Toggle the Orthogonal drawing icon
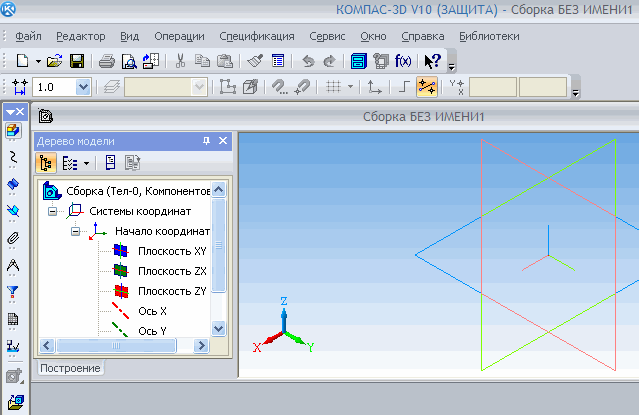 click(403, 87)
